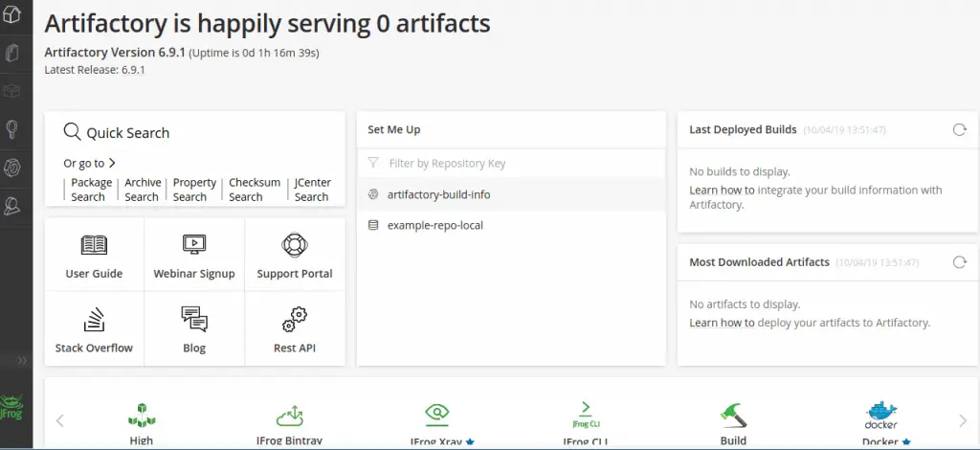
Task: Refresh Most Downloaded Artifacts panel
Action: click(959, 262)
